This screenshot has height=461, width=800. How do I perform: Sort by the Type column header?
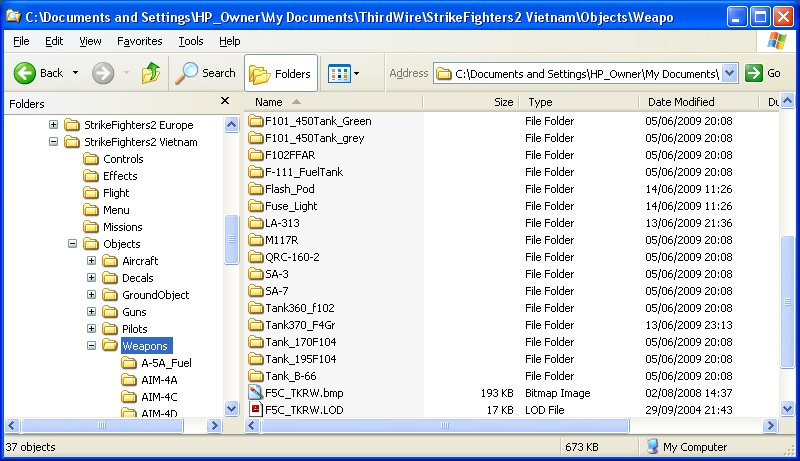click(x=579, y=102)
